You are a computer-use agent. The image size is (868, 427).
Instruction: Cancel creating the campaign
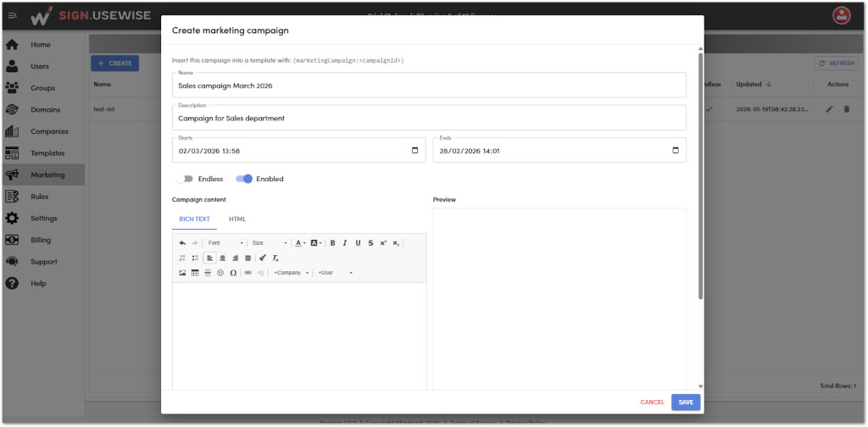(652, 402)
